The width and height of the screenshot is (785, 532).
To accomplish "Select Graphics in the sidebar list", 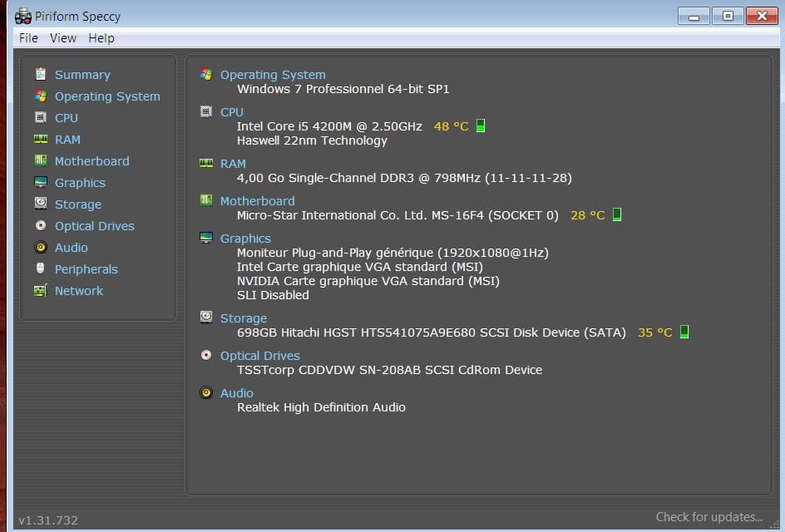I will point(80,183).
